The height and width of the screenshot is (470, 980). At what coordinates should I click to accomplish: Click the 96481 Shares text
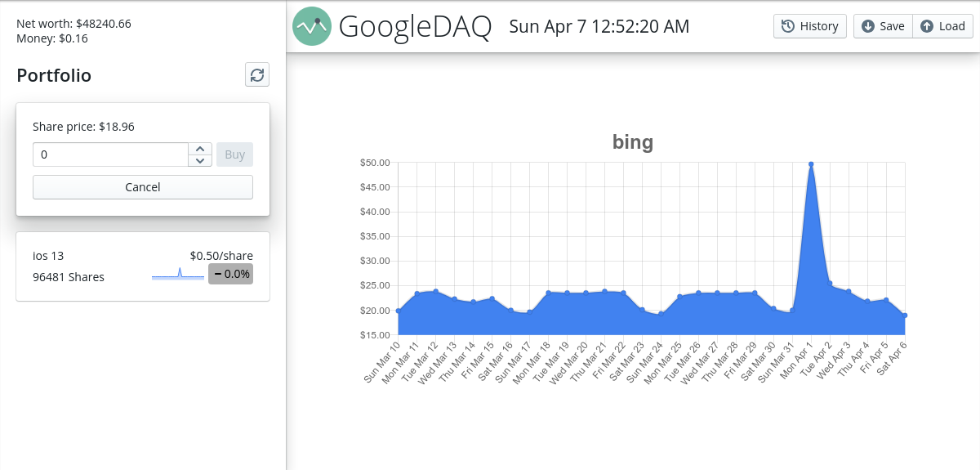[x=69, y=277]
